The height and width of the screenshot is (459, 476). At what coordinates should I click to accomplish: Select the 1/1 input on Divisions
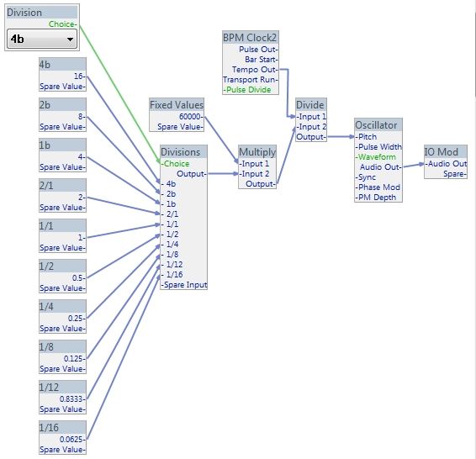tap(170, 224)
